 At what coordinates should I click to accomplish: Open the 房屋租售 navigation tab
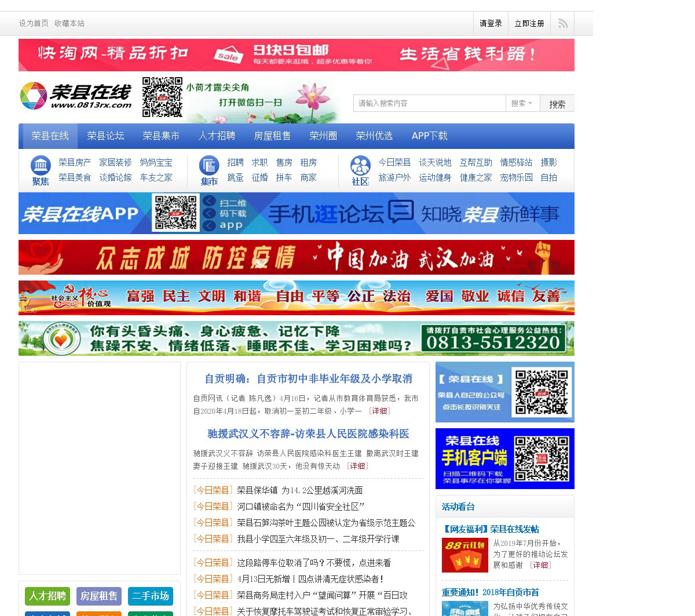coord(272,136)
